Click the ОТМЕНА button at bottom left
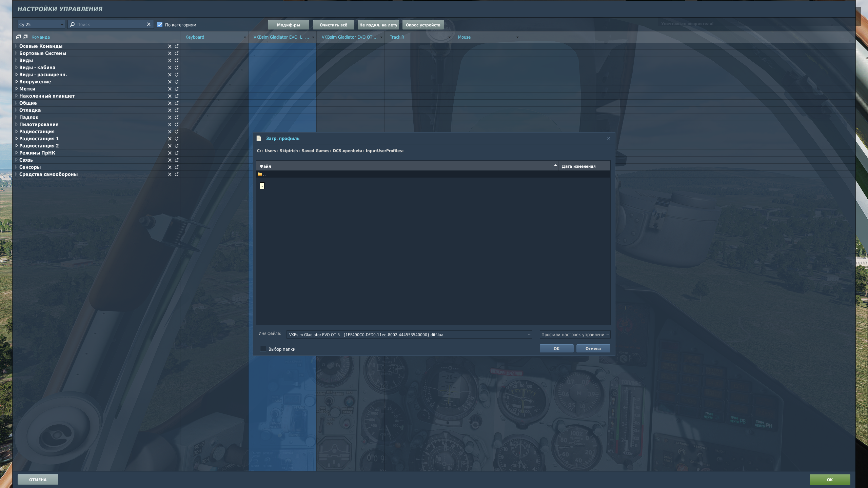This screenshot has height=488, width=868. tap(38, 480)
